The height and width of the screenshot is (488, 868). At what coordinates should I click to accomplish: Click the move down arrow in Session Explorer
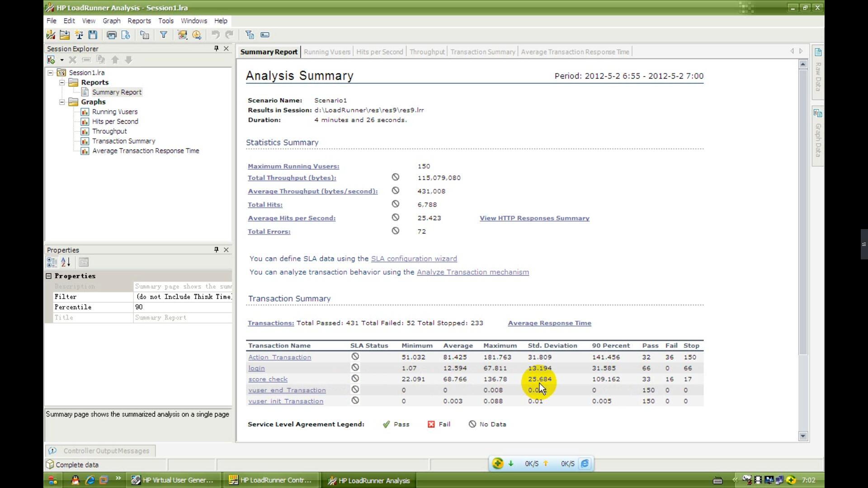point(129,60)
